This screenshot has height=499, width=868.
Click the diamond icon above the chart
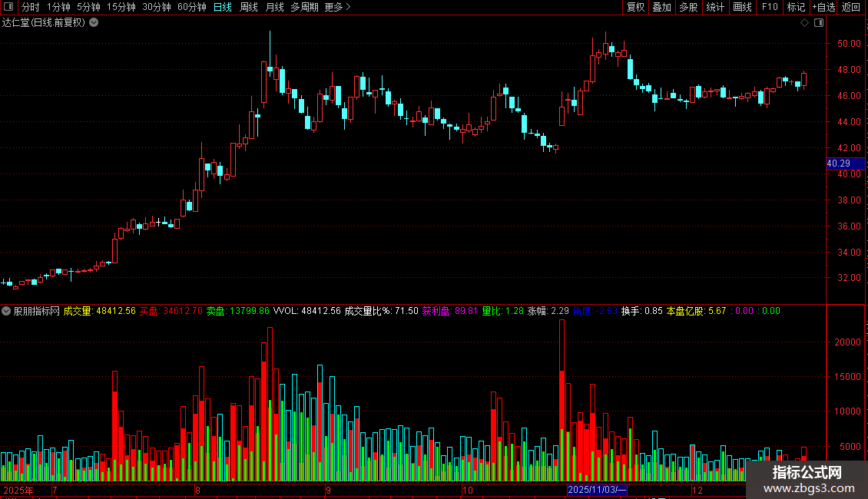tap(804, 23)
